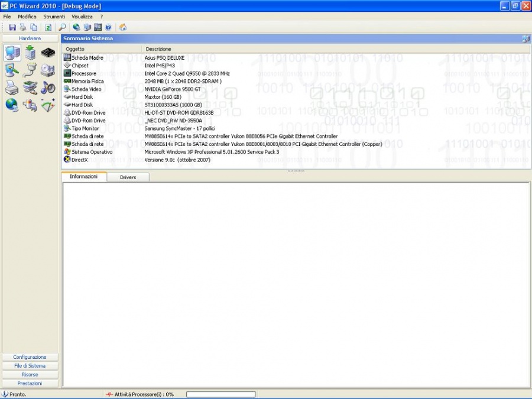Click the magnifying glass search icon
This screenshot has height=399, width=532.
[x=62, y=27]
